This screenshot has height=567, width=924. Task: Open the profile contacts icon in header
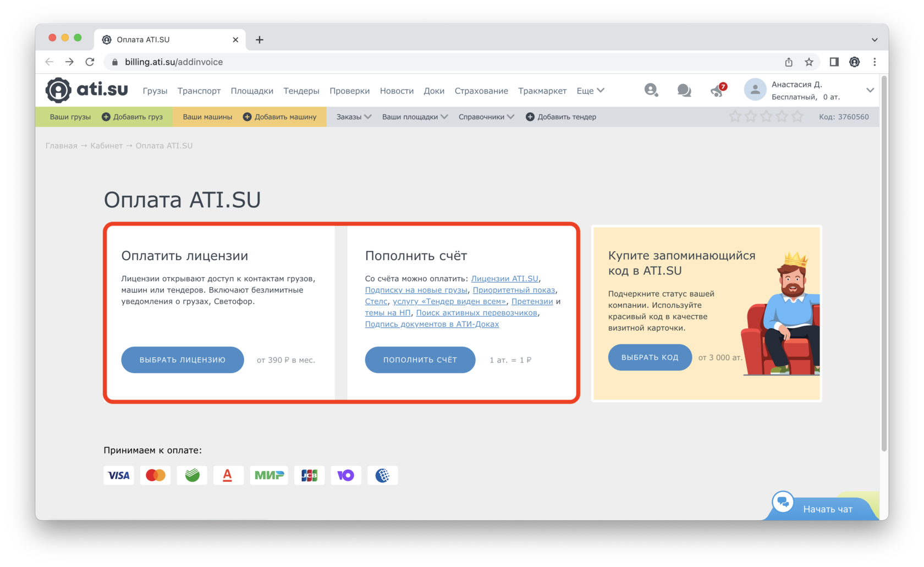click(651, 90)
